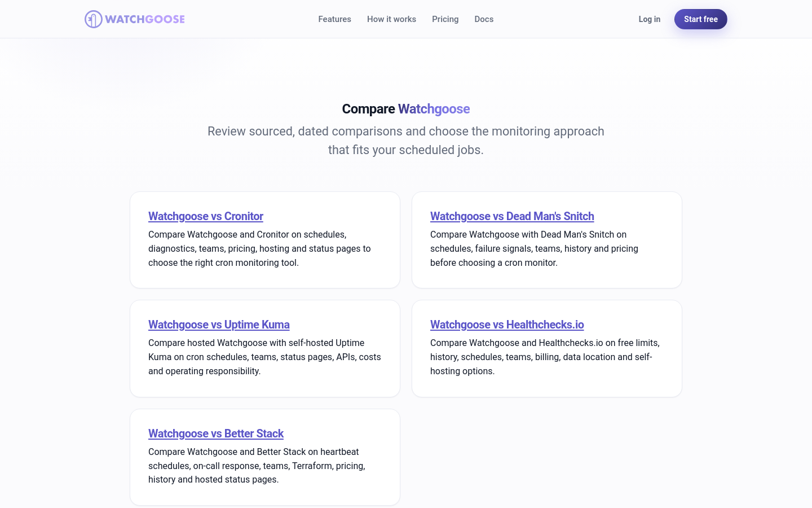Go to How it works
812x508 pixels.
coord(391,19)
